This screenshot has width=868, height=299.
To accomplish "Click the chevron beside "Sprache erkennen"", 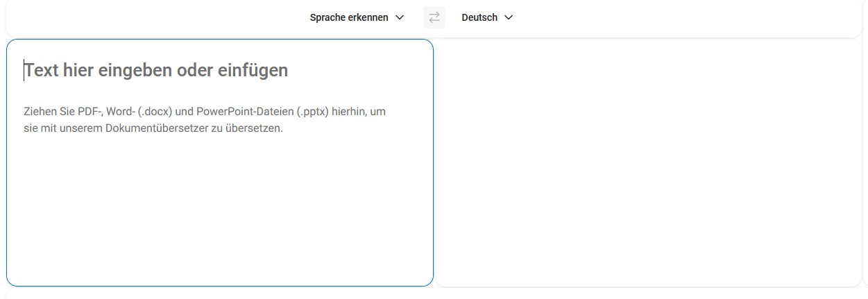I will tap(400, 17).
